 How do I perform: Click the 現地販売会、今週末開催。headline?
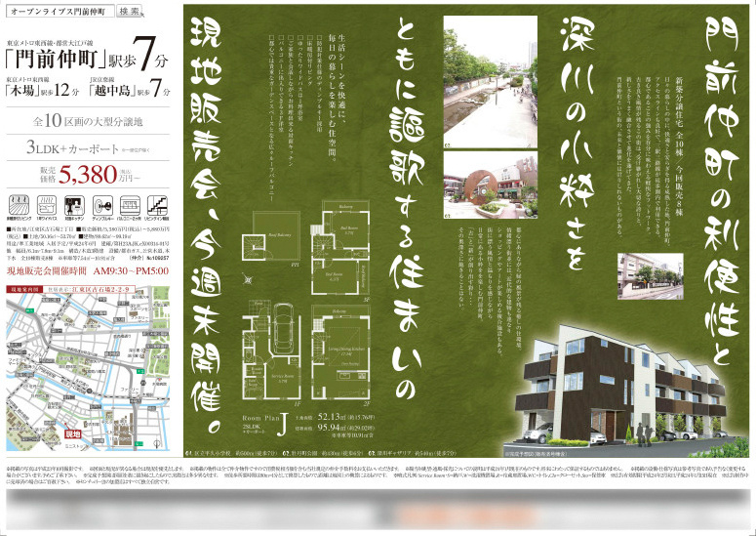coord(207,227)
